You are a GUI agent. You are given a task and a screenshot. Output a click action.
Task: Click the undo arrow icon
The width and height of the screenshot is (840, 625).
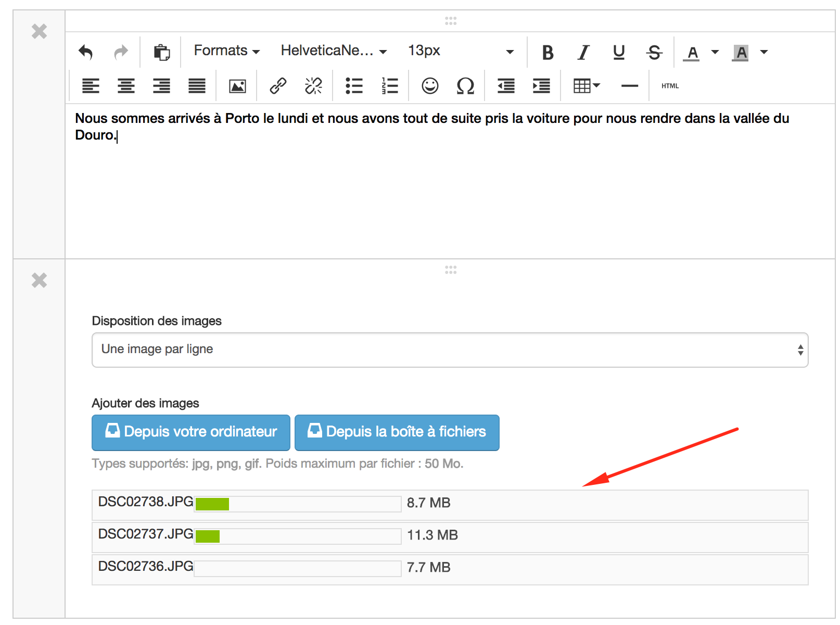point(85,52)
